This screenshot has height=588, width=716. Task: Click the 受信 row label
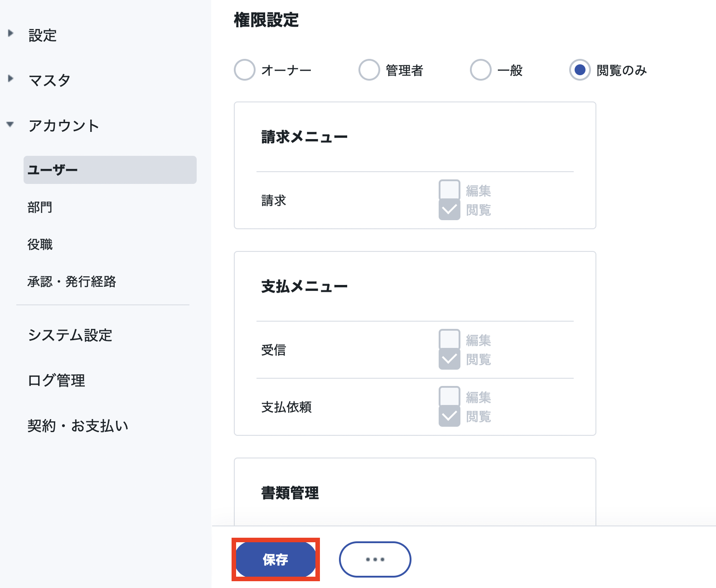(x=274, y=350)
